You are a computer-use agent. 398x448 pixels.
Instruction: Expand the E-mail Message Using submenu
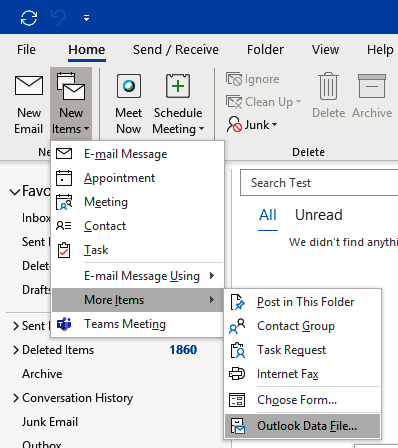(137, 276)
